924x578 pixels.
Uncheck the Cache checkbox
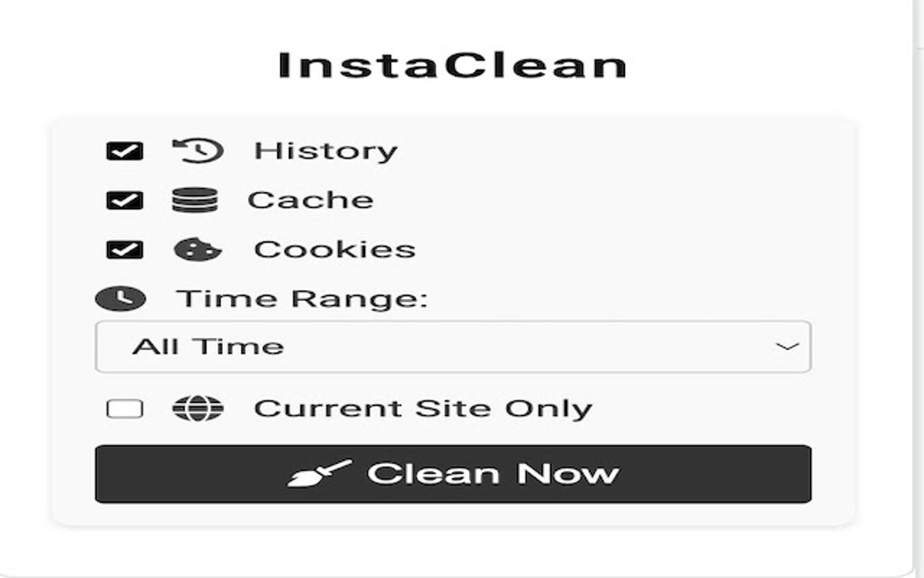[124, 200]
